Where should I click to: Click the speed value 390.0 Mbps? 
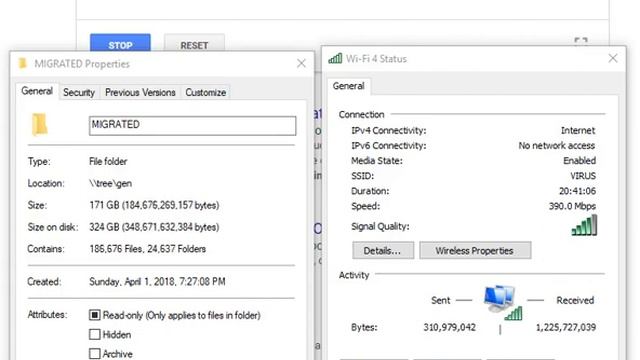pos(572,206)
